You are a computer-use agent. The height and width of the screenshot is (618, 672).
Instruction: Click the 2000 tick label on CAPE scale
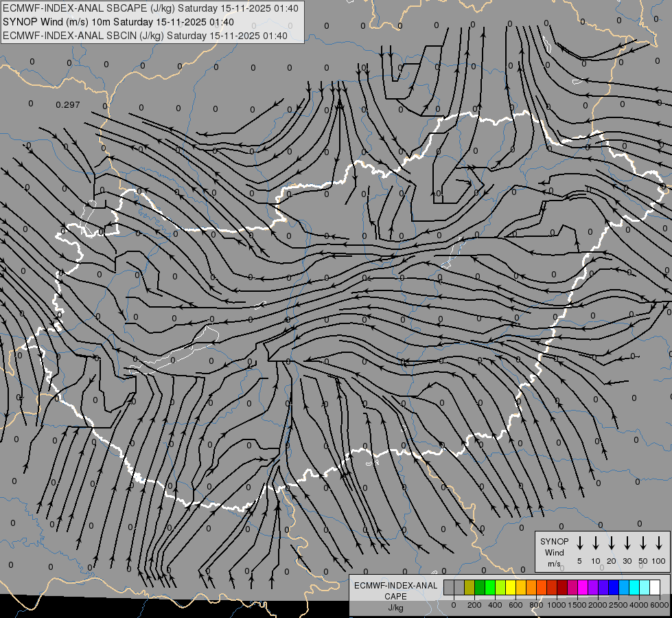click(x=598, y=605)
